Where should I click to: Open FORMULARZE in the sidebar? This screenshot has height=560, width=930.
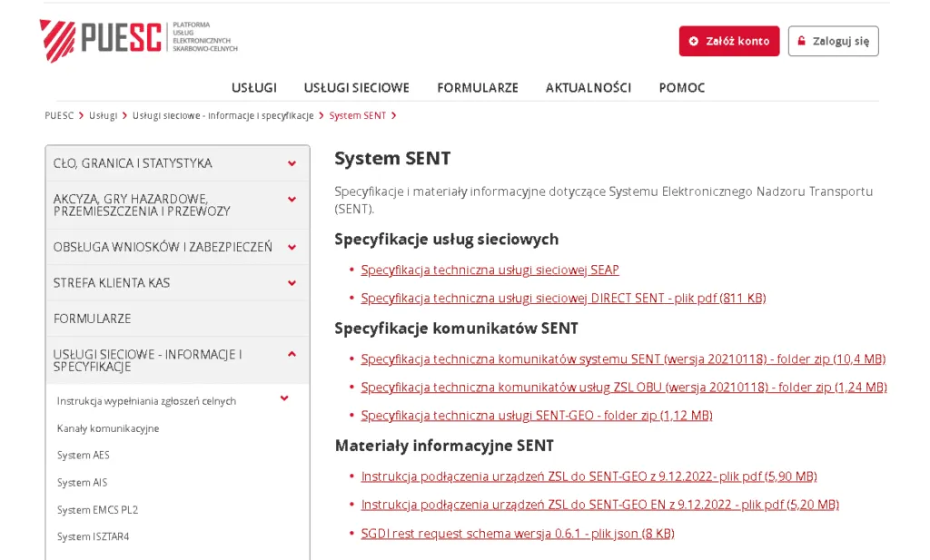(177, 319)
